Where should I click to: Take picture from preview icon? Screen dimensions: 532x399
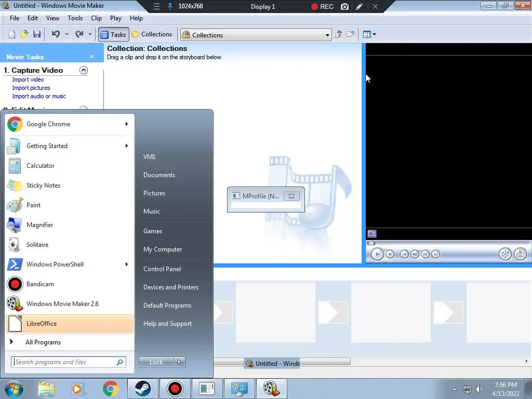[x=521, y=254]
